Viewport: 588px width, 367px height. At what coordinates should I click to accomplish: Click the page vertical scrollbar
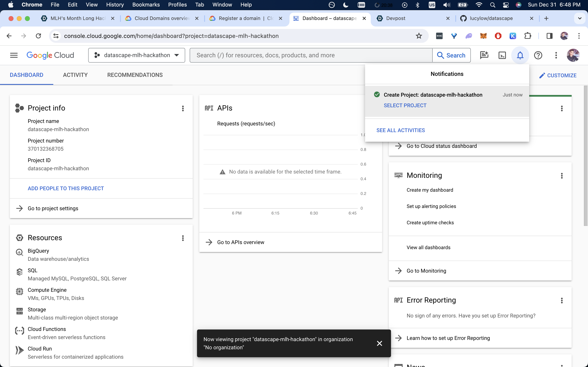click(x=586, y=155)
